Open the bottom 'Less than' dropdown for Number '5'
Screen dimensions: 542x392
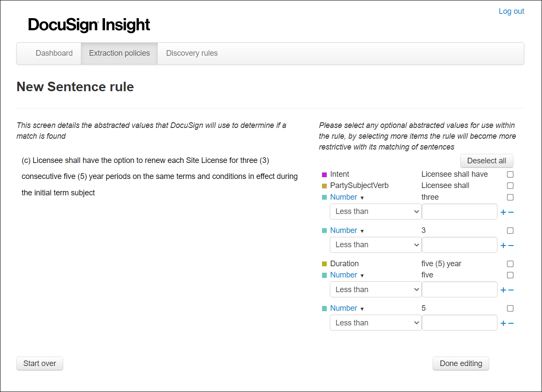[375, 322]
